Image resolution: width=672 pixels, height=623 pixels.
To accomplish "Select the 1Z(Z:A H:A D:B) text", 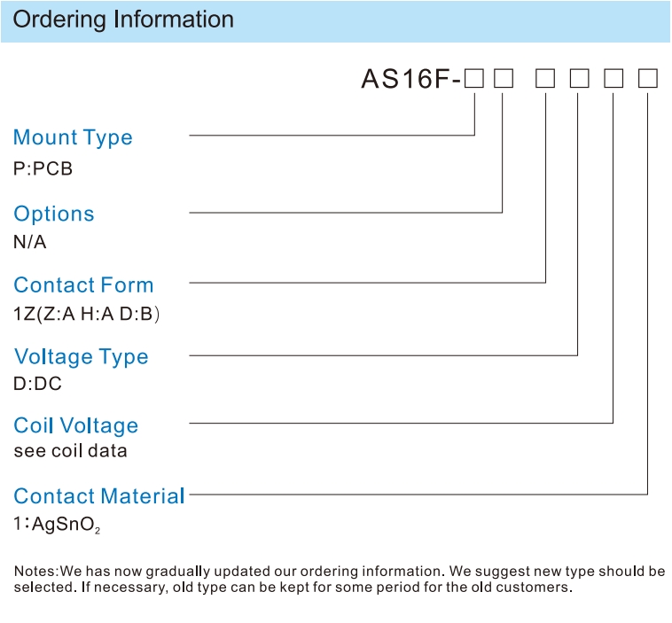I will pos(87,314).
